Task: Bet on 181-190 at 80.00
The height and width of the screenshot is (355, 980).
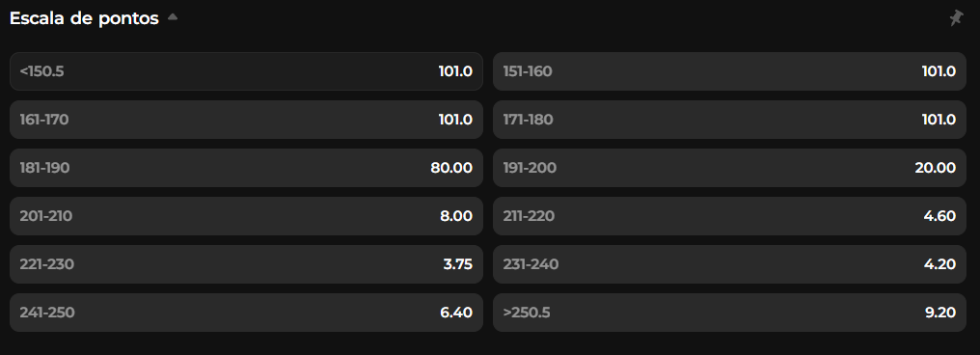Action: tap(246, 168)
